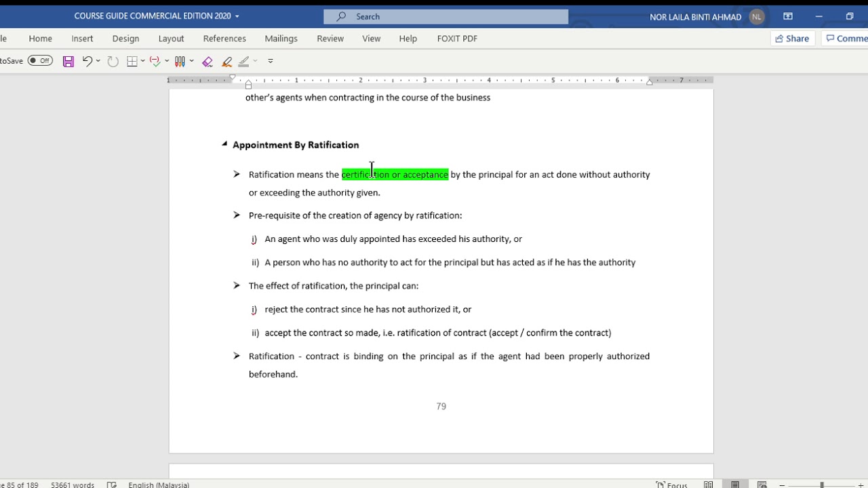Open the Undo history dropdown arrow
This screenshot has width=868, height=488.
point(98,61)
